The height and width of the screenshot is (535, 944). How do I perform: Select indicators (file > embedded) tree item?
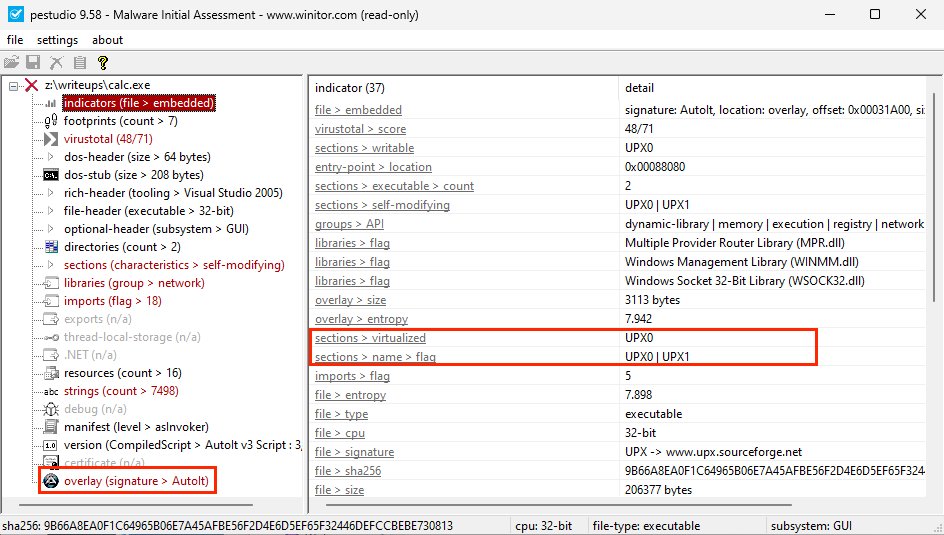(138, 103)
